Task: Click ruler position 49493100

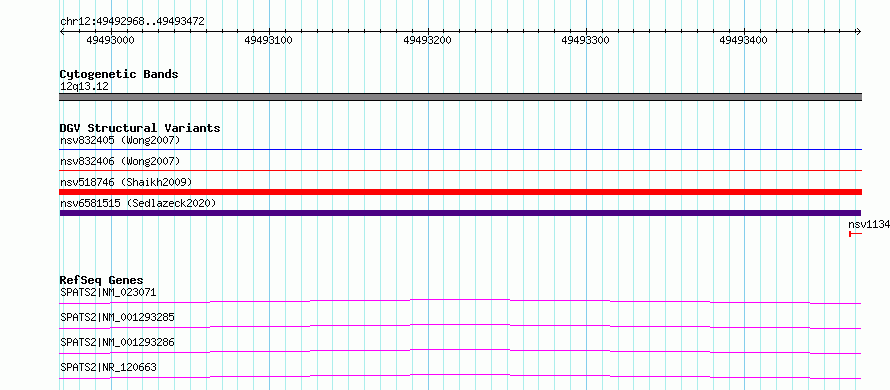Action: click(268, 40)
